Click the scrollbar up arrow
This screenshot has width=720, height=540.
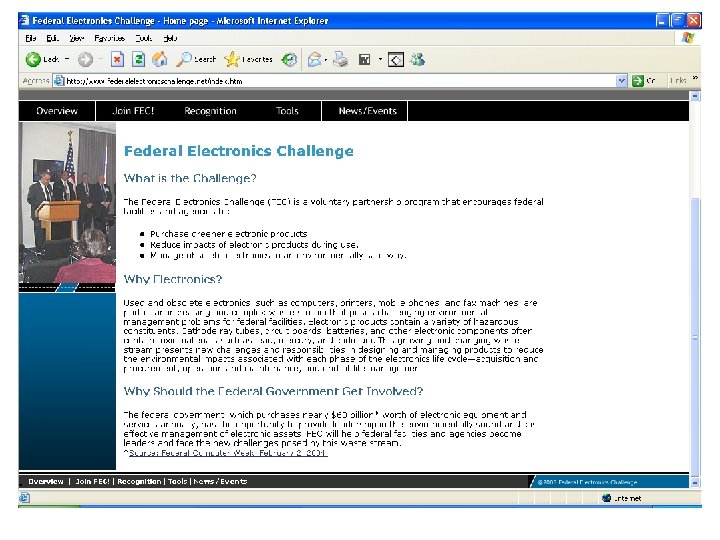point(695,96)
